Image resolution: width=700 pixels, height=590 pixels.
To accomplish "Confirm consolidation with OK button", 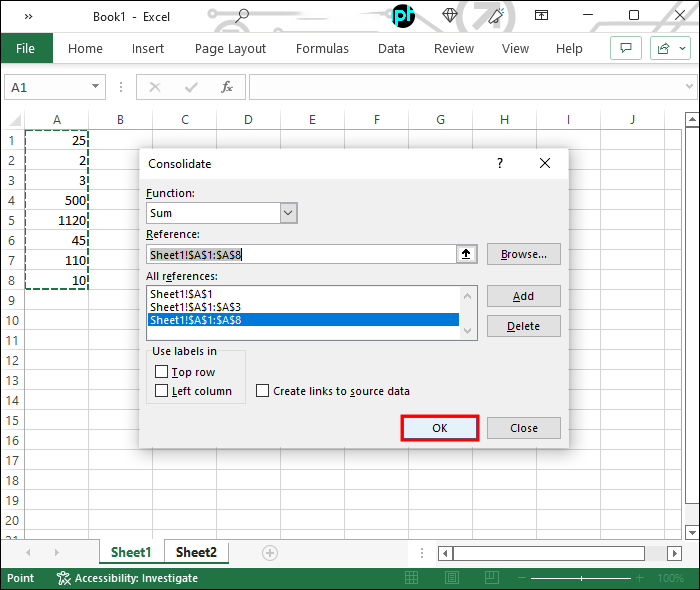I will coord(440,428).
